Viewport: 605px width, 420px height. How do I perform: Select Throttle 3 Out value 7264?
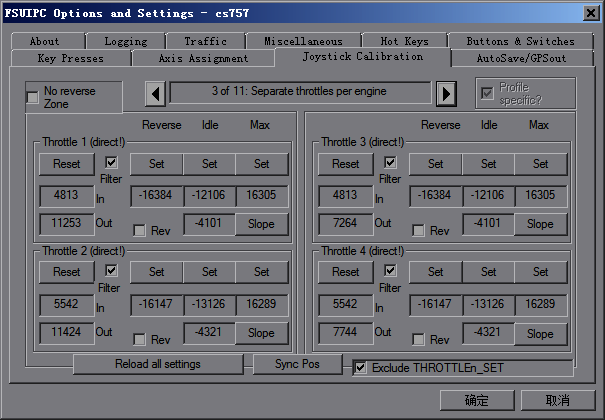pyautogui.click(x=345, y=223)
